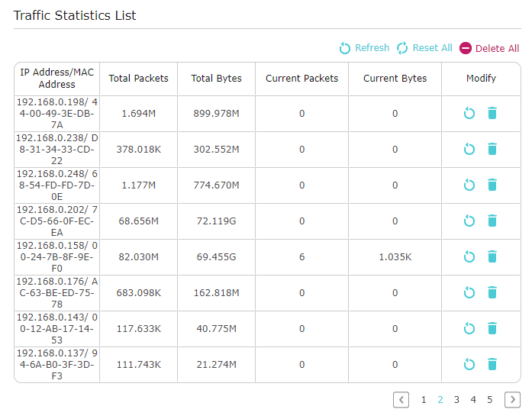Reset statistics for 192.168.0.137 row
Screen dimensions: 532x419
click(x=469, y=364)
